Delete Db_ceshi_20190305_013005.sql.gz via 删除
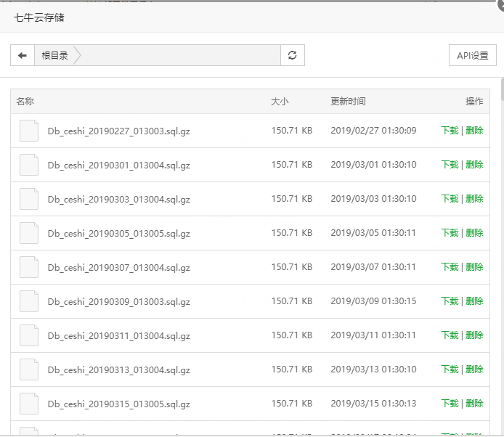Image resolution: width=504 pixels, height=437 pixels. click(474, 232)
